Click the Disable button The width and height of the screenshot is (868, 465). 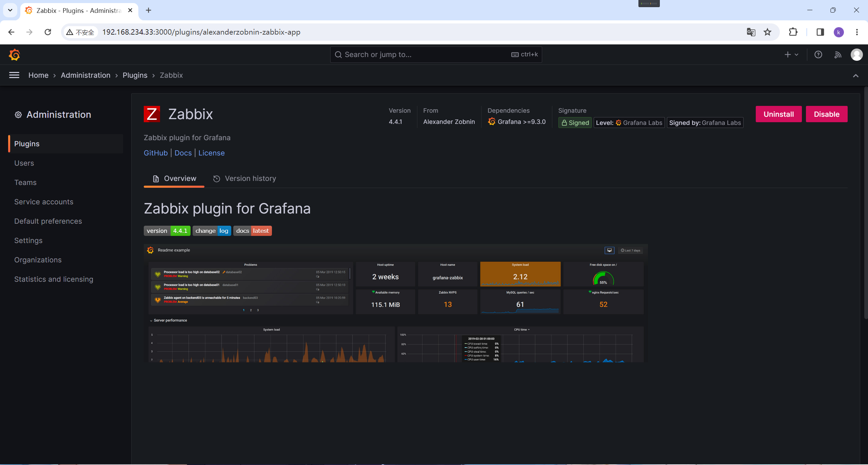(x=827, y=114)
